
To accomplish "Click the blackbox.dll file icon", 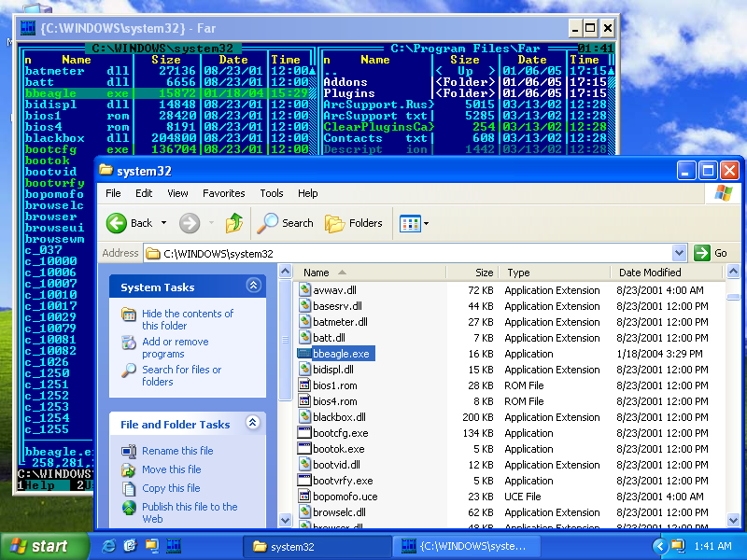I will 305,416.
